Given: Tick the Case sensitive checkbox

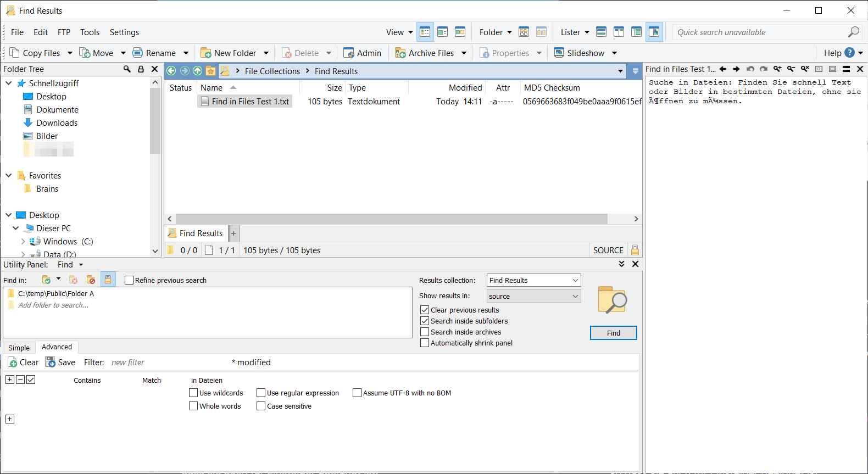Looking at the screenshot, I should click(x=261, y=406).
